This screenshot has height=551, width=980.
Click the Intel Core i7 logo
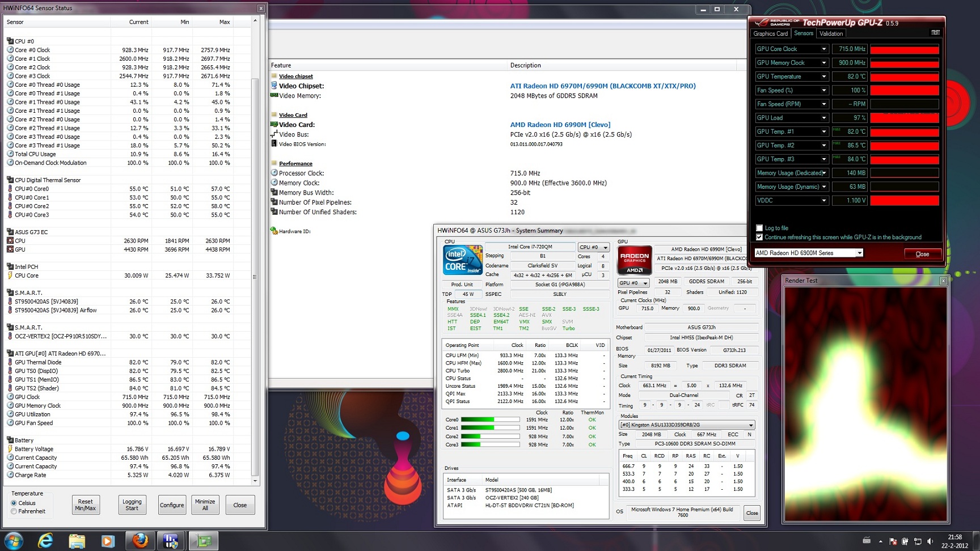(x=463, y=260)
